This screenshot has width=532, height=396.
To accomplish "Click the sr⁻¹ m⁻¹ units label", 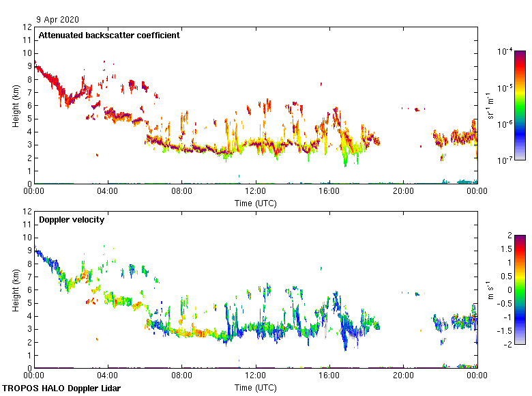I will [x=492, y=106].
